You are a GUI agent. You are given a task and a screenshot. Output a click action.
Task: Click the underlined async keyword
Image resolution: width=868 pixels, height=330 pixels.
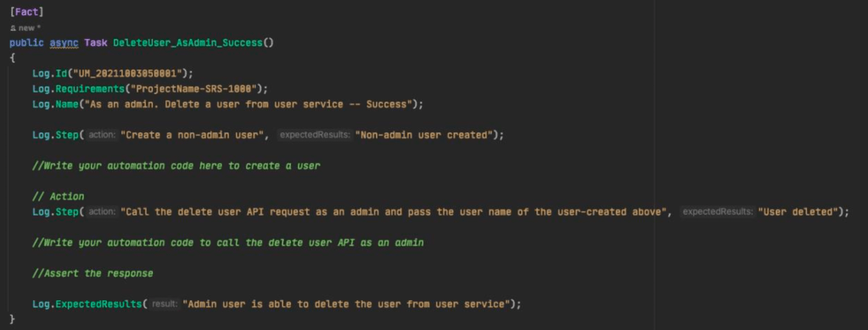64,42
